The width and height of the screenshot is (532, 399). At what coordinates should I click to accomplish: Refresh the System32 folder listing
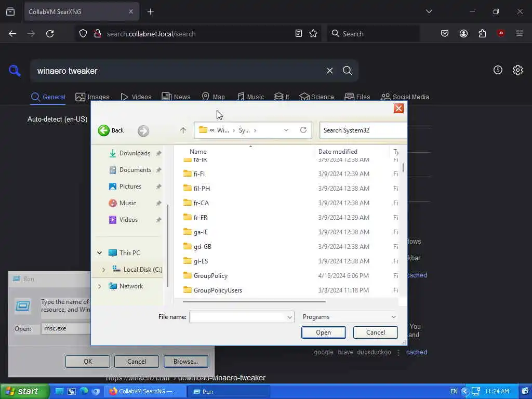(x=303, y=130)
